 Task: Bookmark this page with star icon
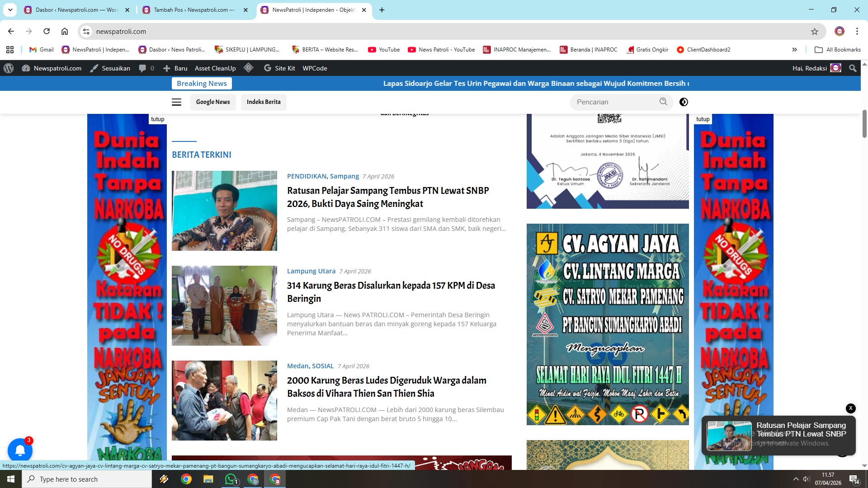point(814,32)
